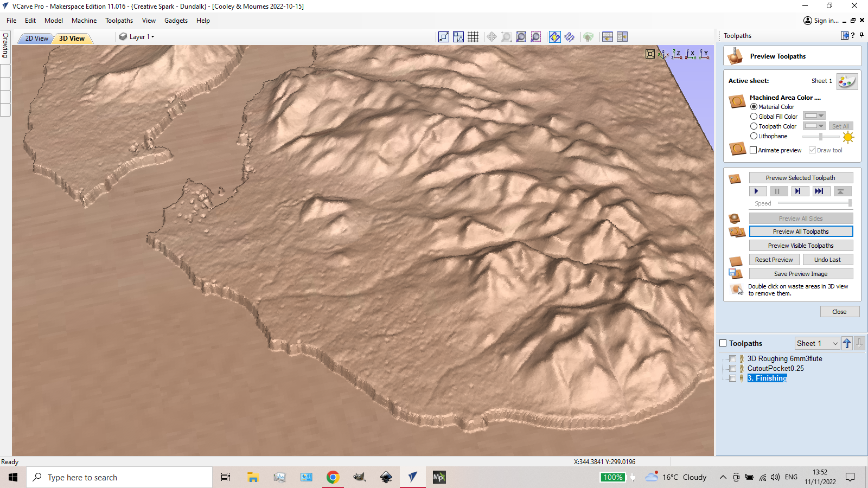Select the Pan View tool
The width and height of the screenshot is (868, 488).
coord(492,37)
